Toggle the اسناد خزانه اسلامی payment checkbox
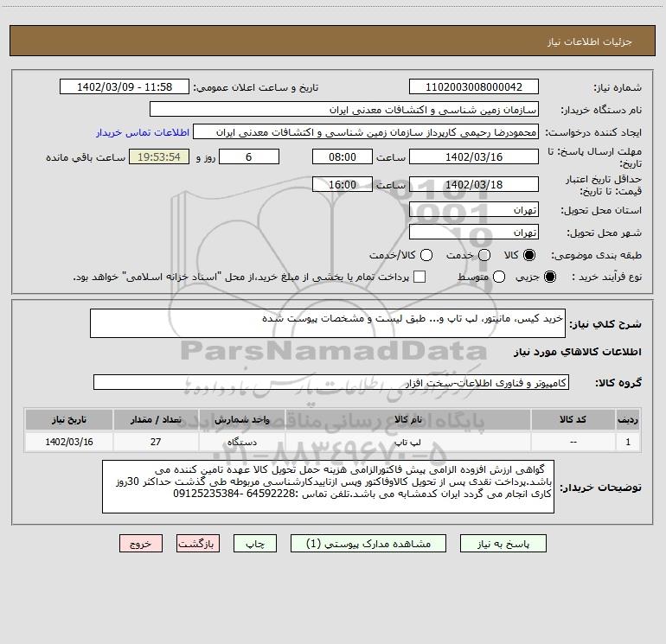Screen dimensions: 666x644 click(x=419, y=277)
